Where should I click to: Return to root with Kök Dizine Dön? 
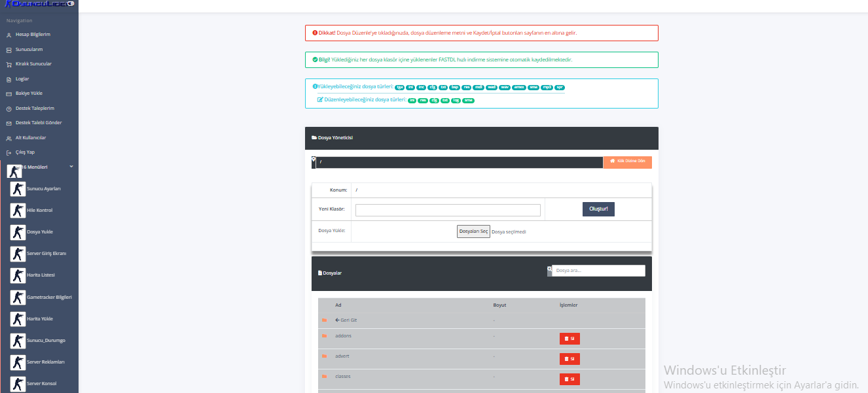[x=627, y=162]
